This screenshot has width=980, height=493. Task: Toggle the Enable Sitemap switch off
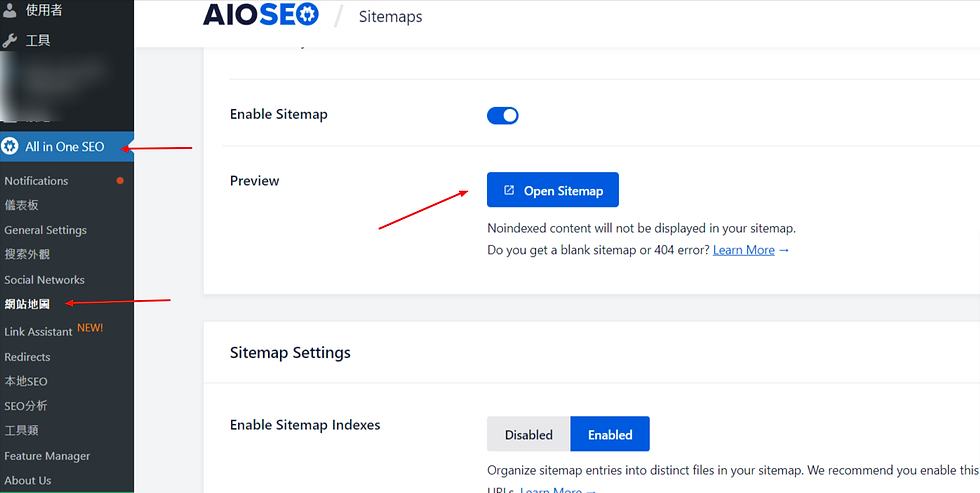(x=502, y=115)
